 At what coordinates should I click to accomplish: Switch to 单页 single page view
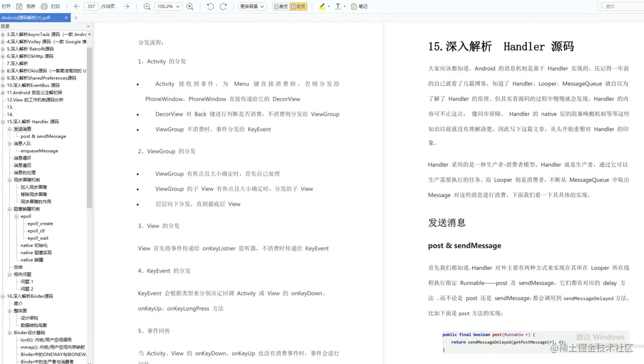[x=280, y=6]
